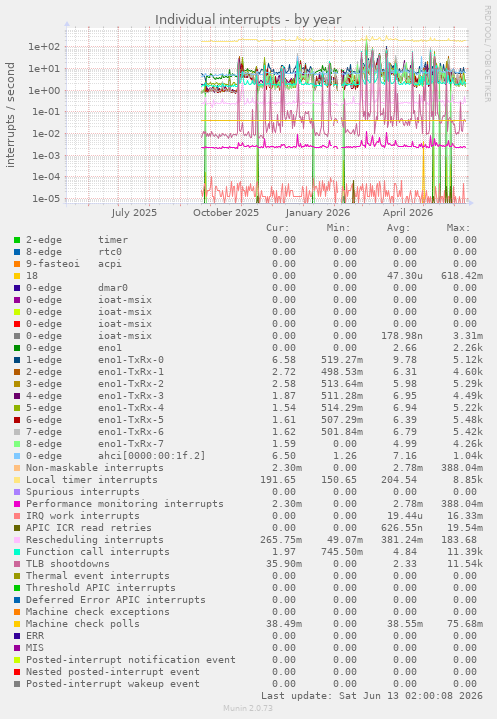The height and width of the screenshot is (719, 497).
Task: Click the blue swatch beside 8-edge rtc0
Action: 17,252
